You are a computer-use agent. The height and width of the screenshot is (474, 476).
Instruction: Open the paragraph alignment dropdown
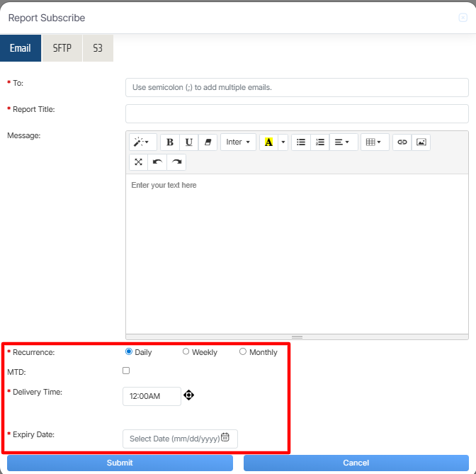[x=343, y=142]
